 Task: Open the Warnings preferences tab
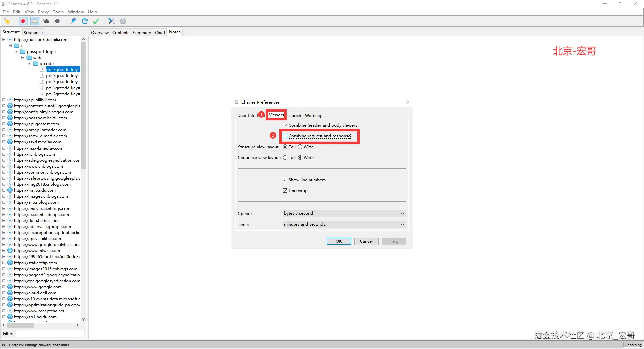click(x=314, y=116)
